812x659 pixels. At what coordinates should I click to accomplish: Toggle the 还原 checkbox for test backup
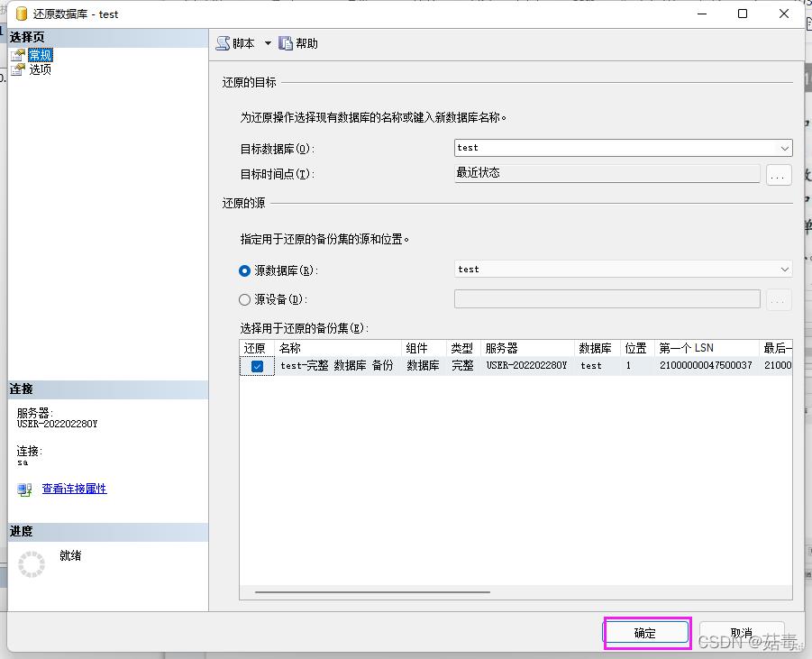pyautogui.click(x=257, y=366)
